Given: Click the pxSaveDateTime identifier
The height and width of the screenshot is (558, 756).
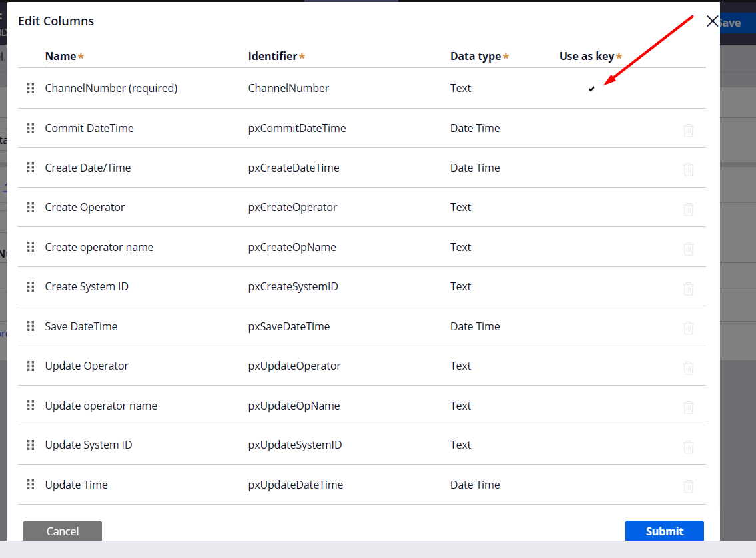Looking at the screenshot, I should (x=289, y=326).
